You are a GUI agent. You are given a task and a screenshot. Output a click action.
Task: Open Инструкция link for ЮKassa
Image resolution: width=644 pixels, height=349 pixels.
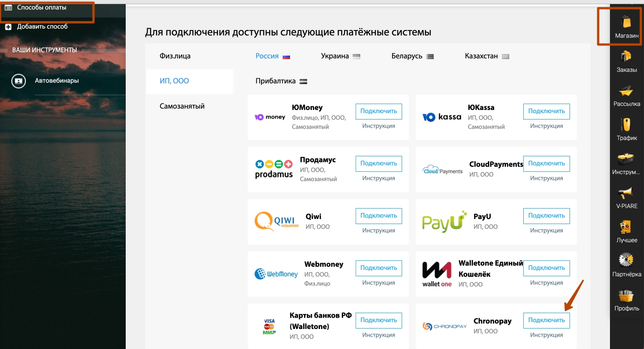546,126
